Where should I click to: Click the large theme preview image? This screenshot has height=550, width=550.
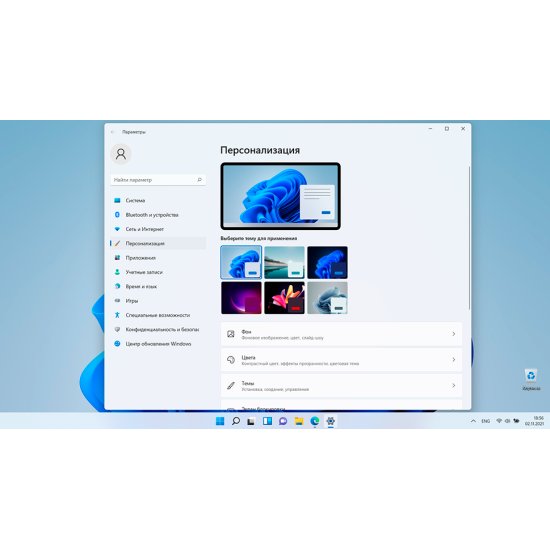[x=281, y=196]
